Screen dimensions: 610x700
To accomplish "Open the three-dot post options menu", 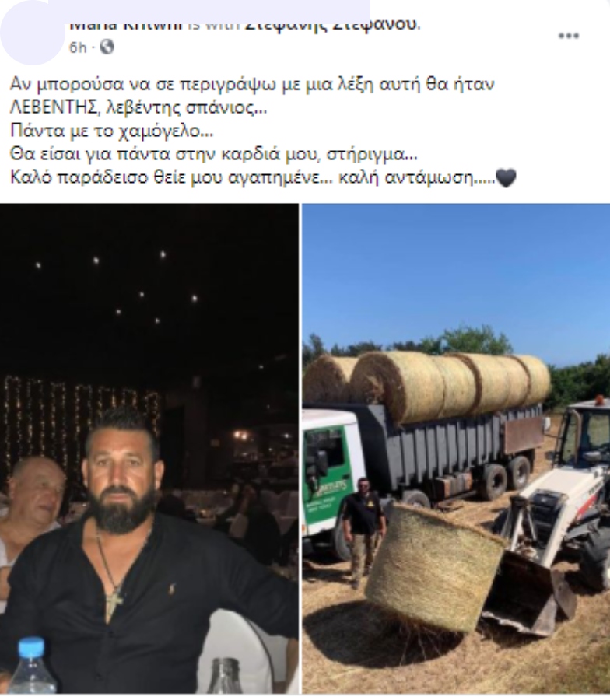I will coord(569,36).
